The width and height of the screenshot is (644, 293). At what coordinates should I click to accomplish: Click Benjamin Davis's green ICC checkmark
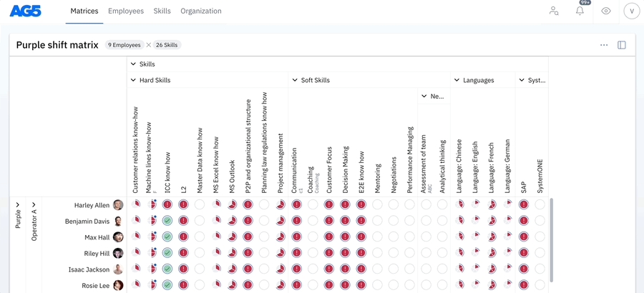pyautogui.click(x=167, y=222)
